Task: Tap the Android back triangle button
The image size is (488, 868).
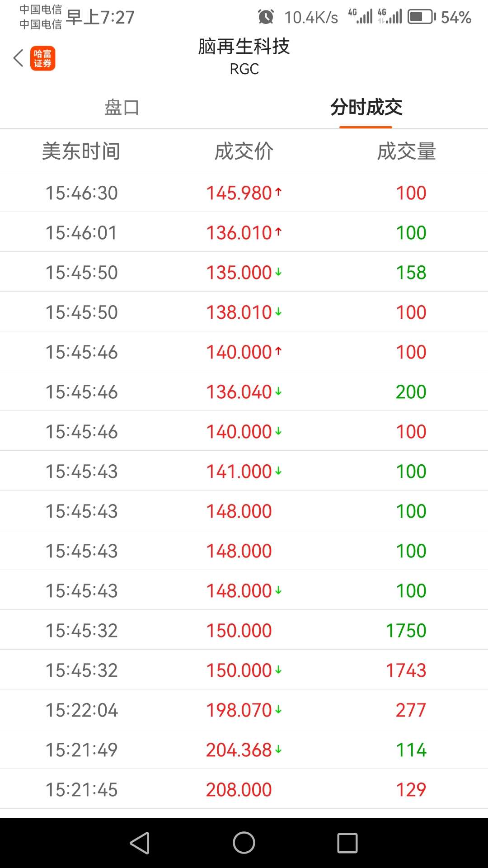Action: pyautogui.click(x=140, y=843)
